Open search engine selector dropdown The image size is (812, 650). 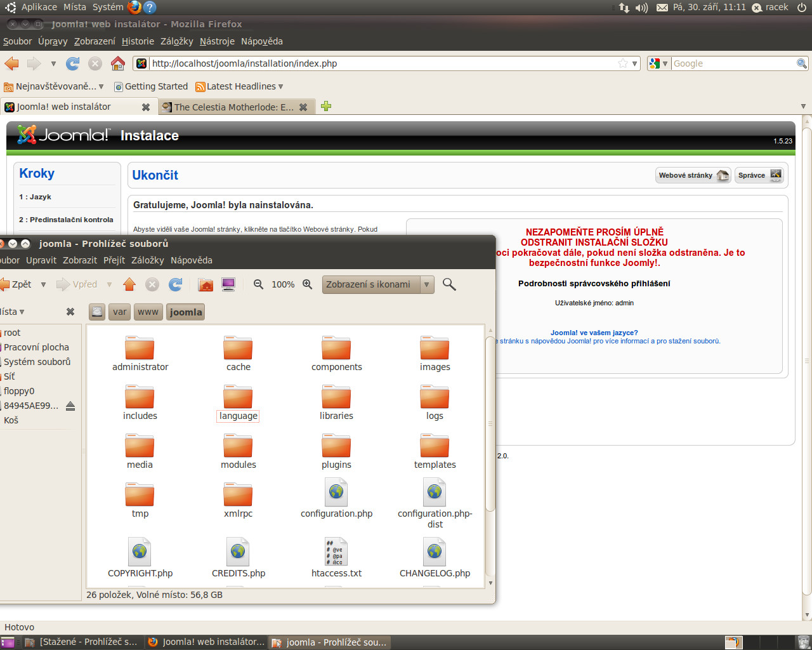(x=658, y=63)
